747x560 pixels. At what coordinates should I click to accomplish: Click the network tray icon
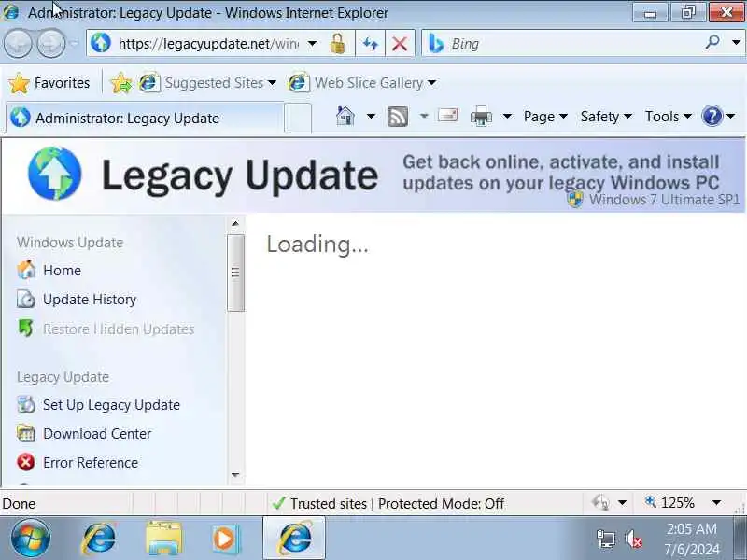606,539
